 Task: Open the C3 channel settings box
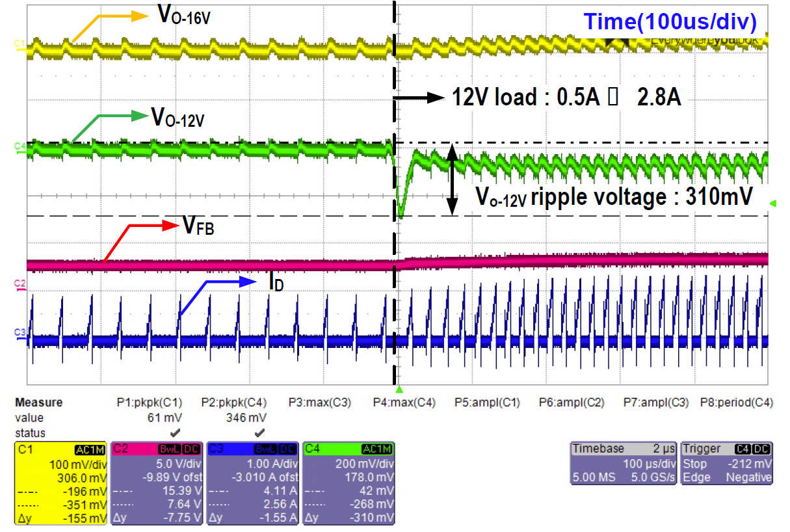point(253,483)
